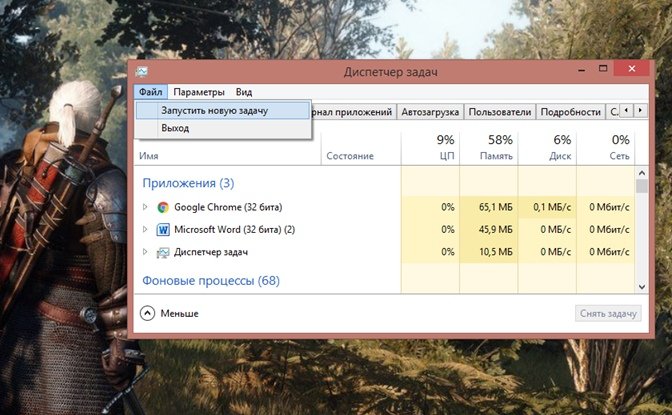The height and width of the screenshot is (415, 672).
Task: Click the Microsoft Word app icon
Action: coord(163,230)
